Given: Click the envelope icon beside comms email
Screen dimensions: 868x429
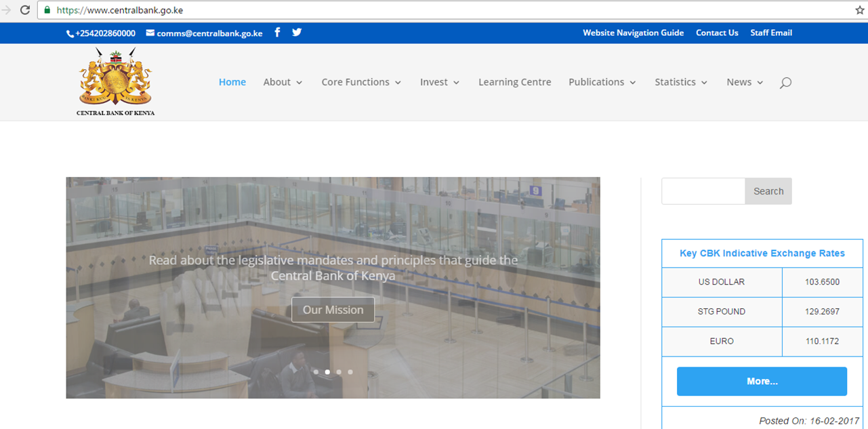Looking at the screenshot, I should [x=150, y=33].
